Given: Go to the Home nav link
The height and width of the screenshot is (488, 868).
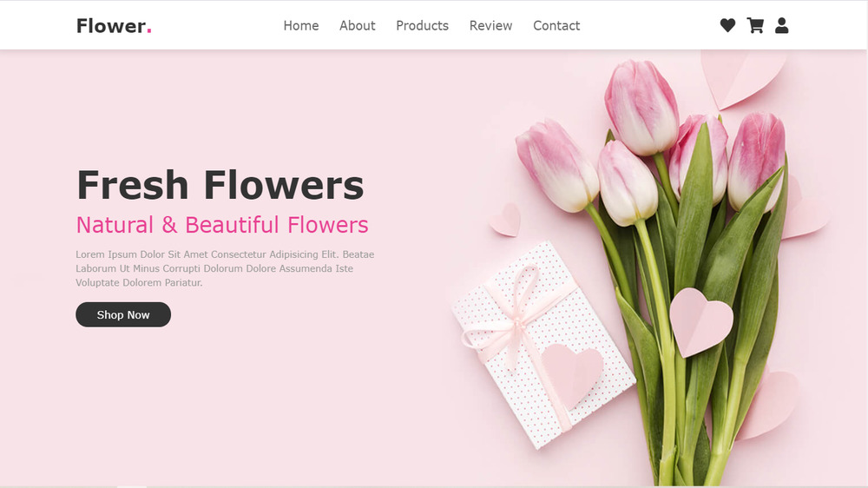Looking at the screenshot, I should click(301, 26).
